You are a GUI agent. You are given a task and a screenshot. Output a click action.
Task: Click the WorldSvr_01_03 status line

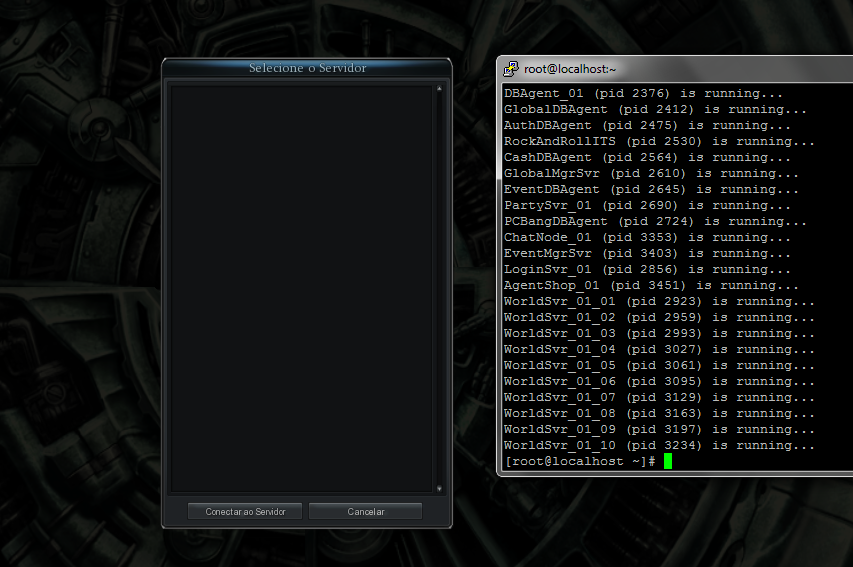pyautogui.click(x=659, y=334)
